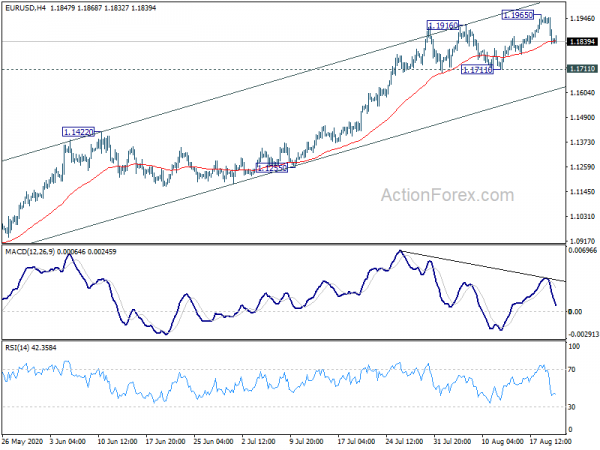Click the 2 Jul 12:00 time label
Viewport: 600px width, 450px height.
(260, 441)
